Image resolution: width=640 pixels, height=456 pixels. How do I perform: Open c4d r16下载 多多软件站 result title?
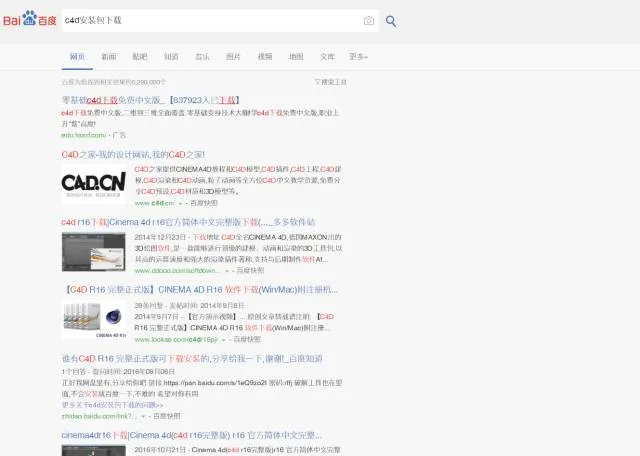pos(188,222)
